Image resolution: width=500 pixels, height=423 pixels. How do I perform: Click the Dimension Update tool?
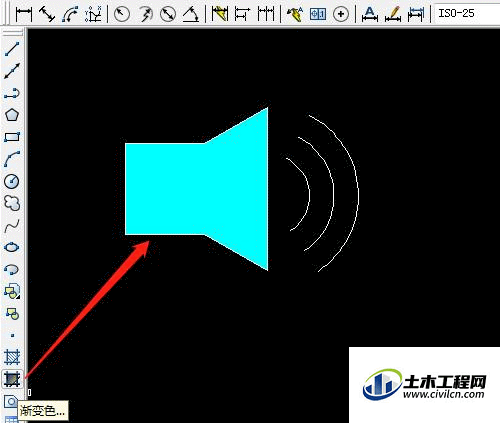click(x=416, y=14)
